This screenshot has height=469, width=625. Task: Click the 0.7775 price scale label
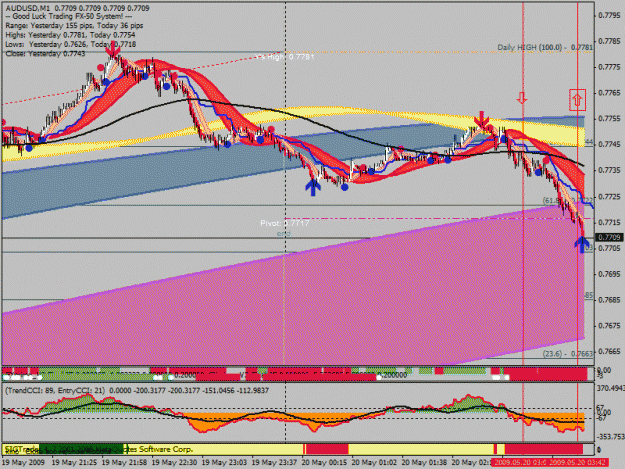point(609,67)
